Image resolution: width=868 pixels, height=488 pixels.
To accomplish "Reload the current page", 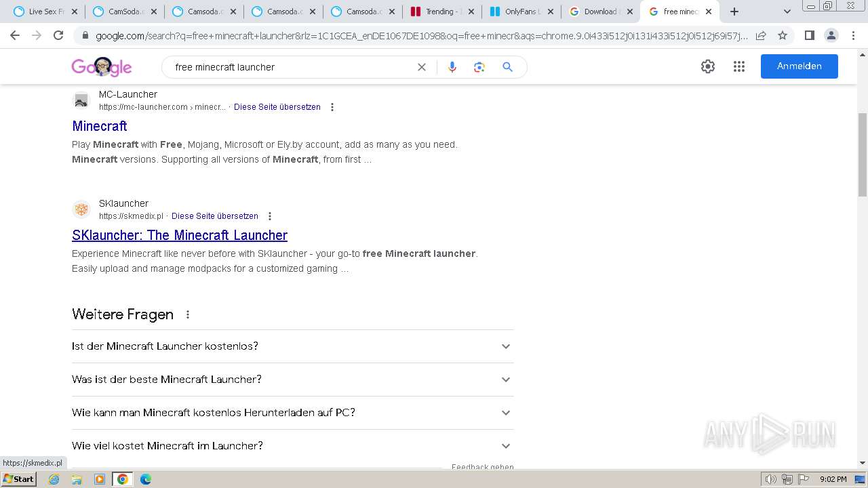I will point(58,35).
